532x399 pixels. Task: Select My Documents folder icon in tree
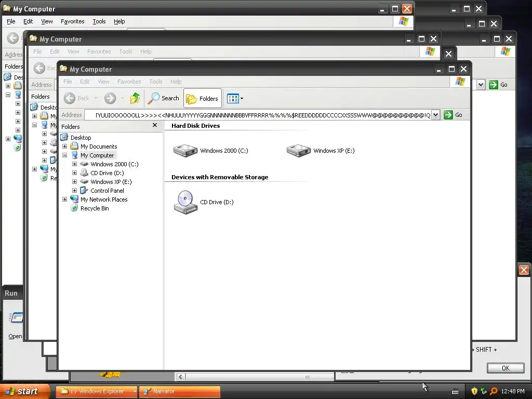[74, 146]
